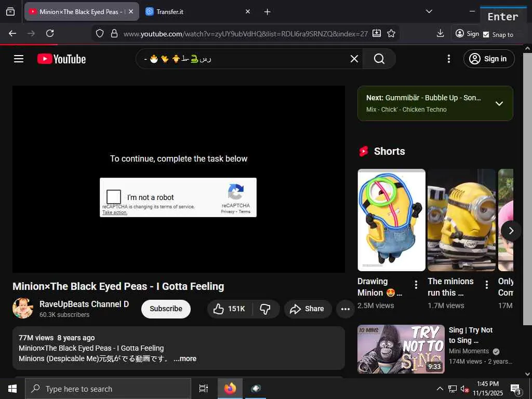
Task: Go to YouTube home via logo
Action: click(62, 59)
